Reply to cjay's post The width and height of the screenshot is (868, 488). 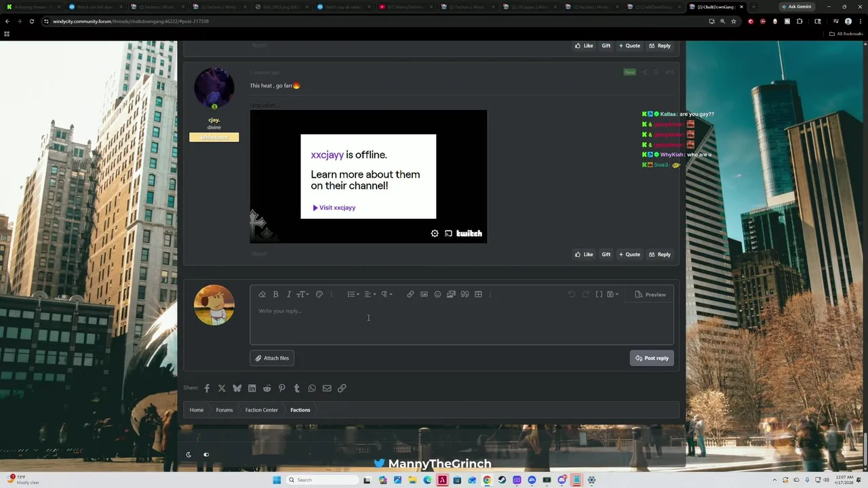(x=660, y=254)
